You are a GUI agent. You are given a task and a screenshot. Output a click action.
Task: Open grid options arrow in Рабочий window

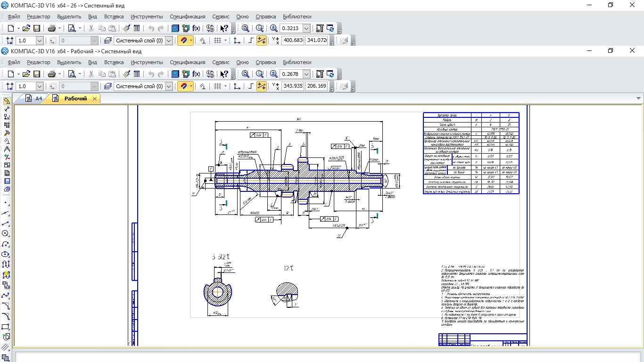pyautogui.click(x=225, y=86)
